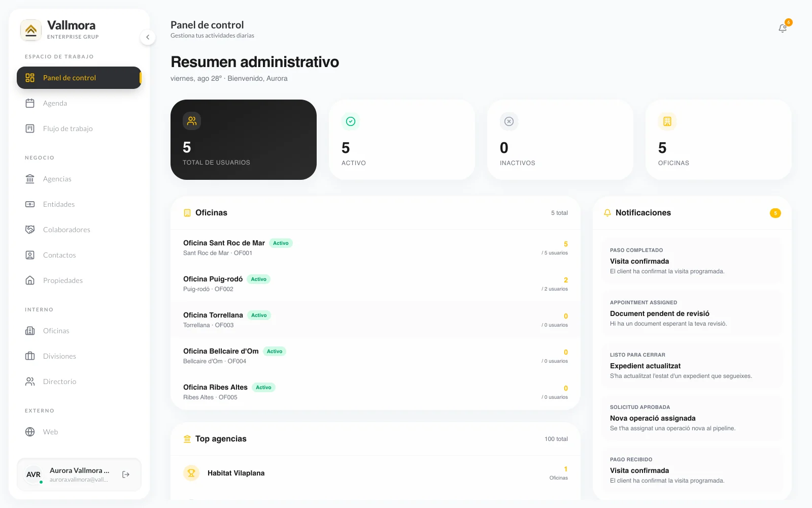Viewport: 812px width, 508px height.
Task: Click the Oficinas panel header icon
Action: pos(187,213)
